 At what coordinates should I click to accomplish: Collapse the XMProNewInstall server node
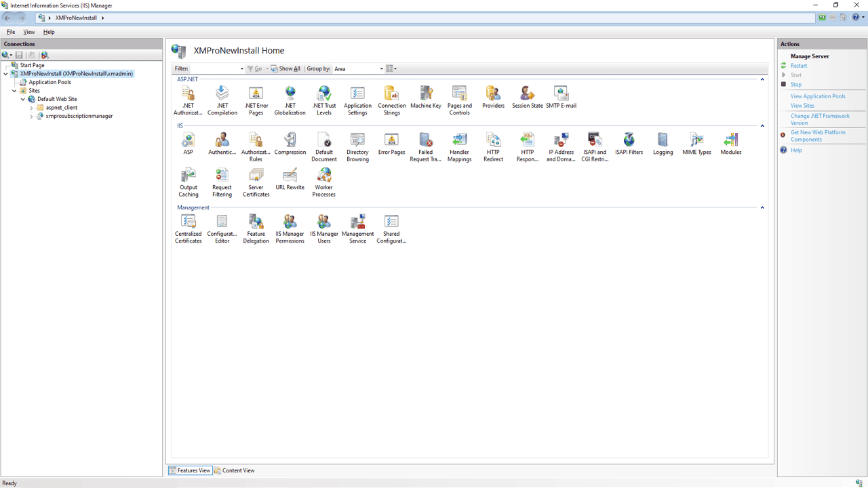pos(6,74)
